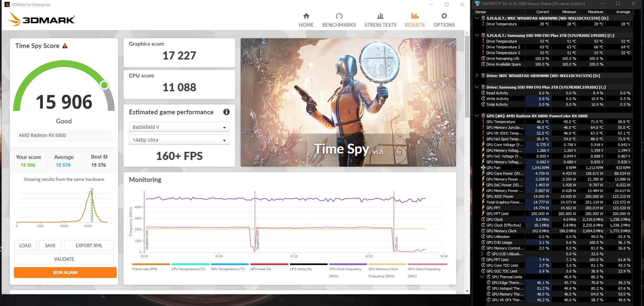
Task: Click the thermometer icon beside GPU Hot Spot Temp
Action: tap(483, 139)
